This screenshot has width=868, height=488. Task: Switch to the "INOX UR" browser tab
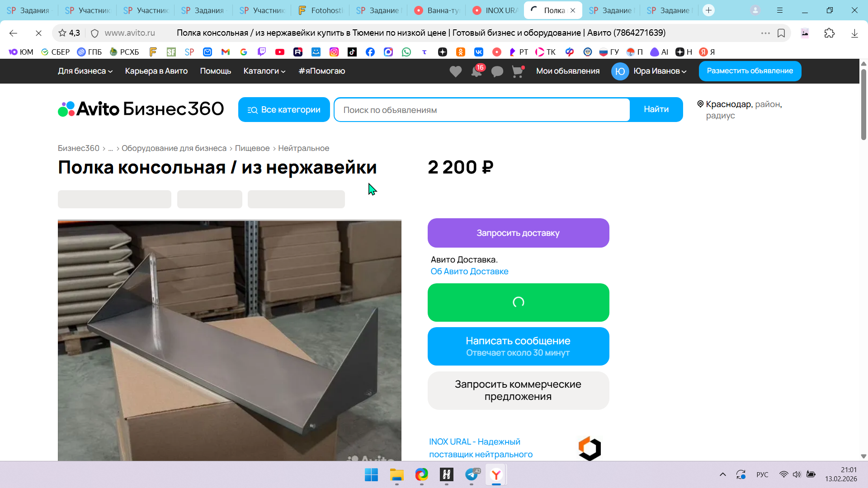[495, 10]
